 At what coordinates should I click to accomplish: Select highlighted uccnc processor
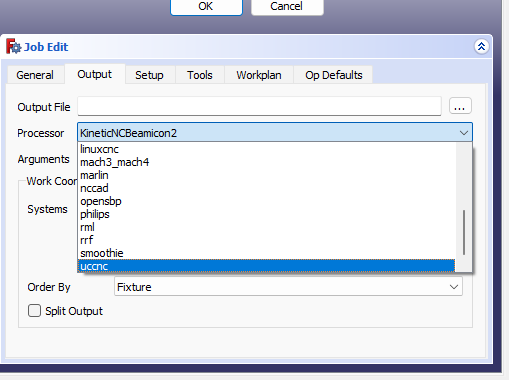point(266,266)
